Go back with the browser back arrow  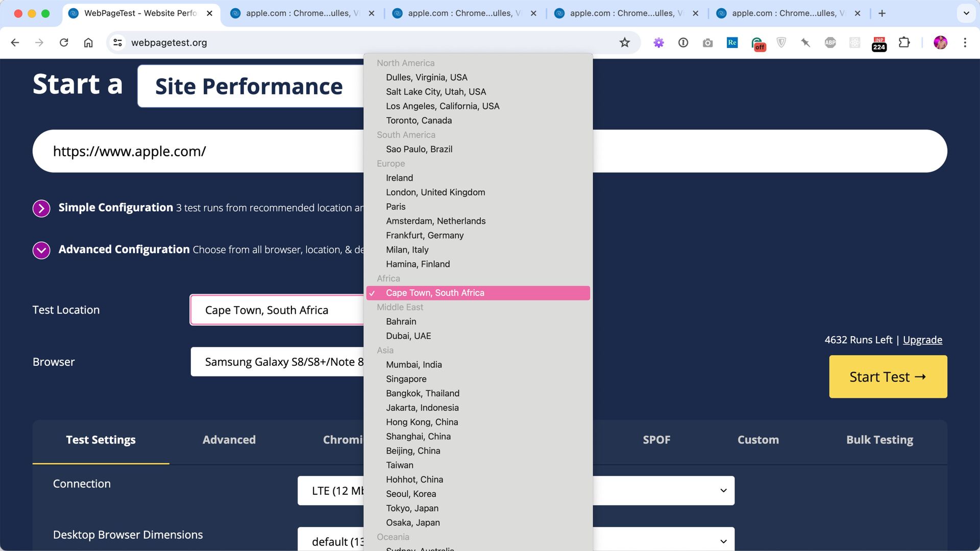tap(15, 43)
